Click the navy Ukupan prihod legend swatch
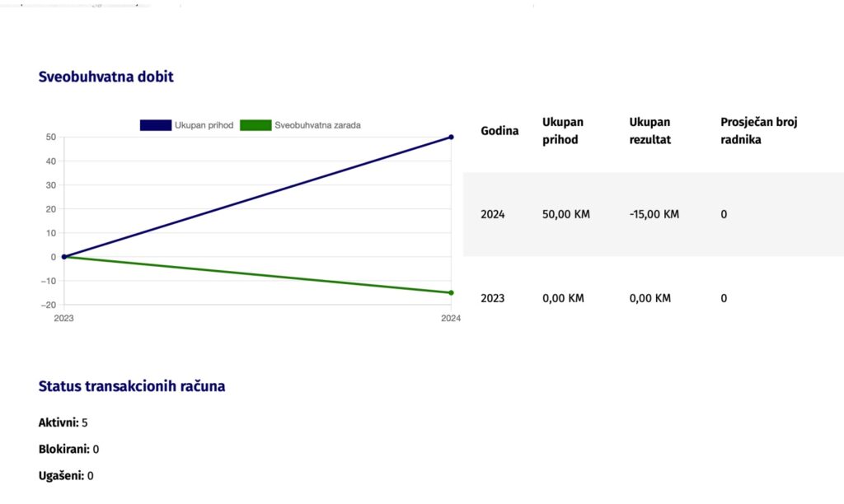 coord(155,125)
